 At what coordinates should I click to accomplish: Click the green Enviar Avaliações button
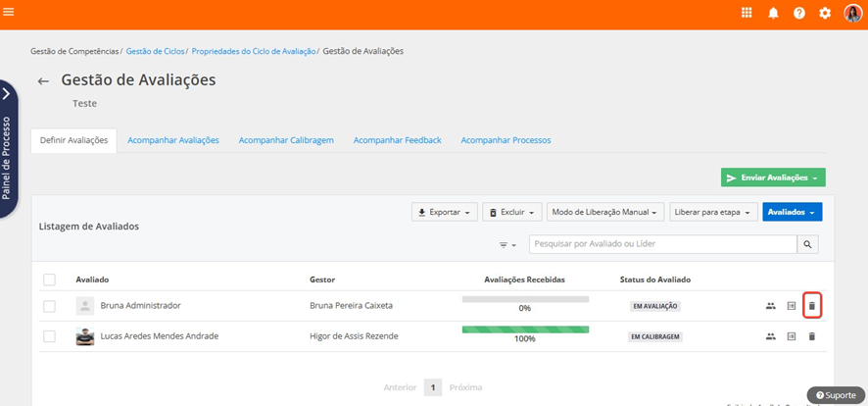pos(773,178)
